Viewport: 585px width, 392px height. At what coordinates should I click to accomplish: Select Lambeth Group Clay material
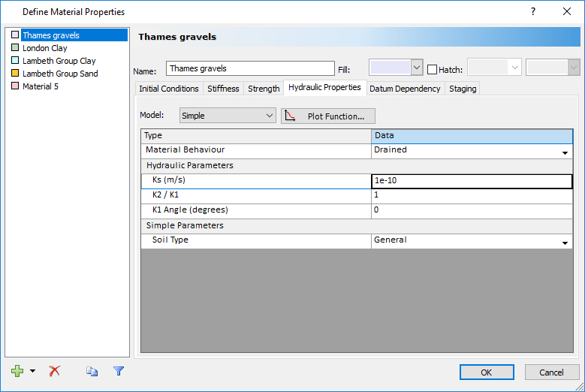click(x=59, y=60)
